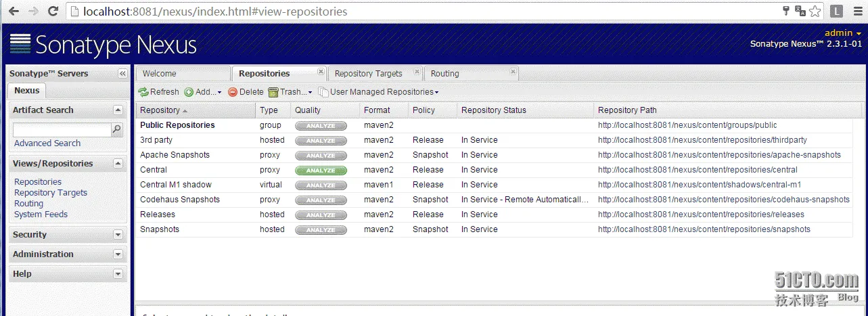Image resolution: width=868 pixels, height=316 pixels.
Task: Sort by the Policy column header
Action: tap(433, 110)
